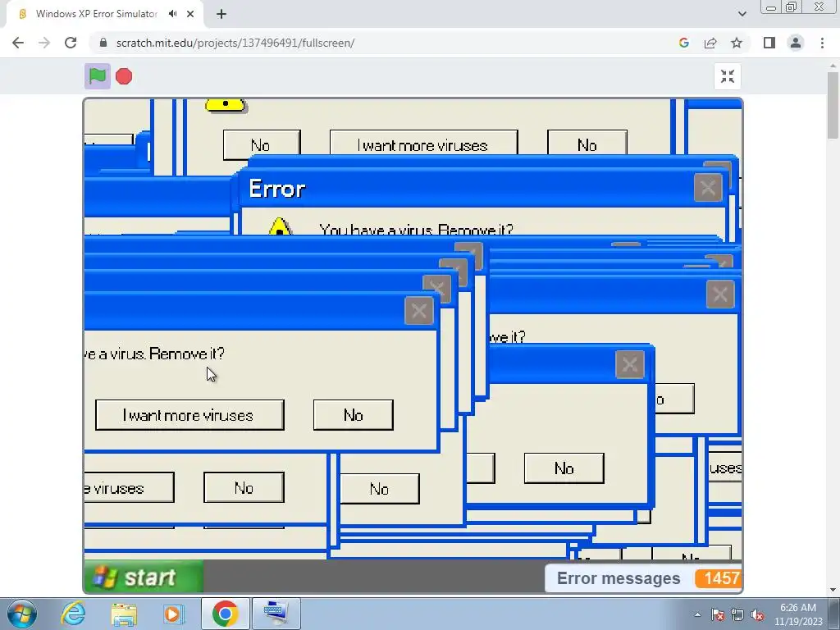The height and width of the screenshot is (630, 840).
Task: Click the browser page vertical scrollbar thumb
Action: 833,104
